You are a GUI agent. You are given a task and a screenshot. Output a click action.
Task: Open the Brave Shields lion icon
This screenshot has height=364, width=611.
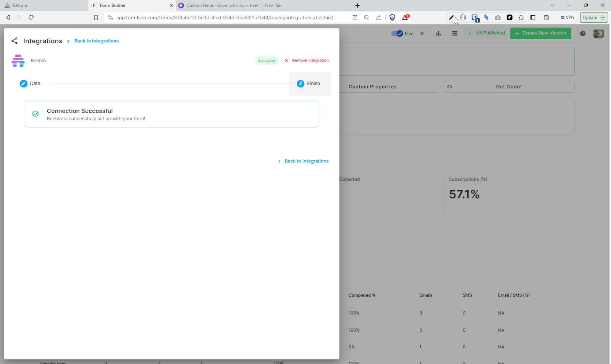point(392,18)
